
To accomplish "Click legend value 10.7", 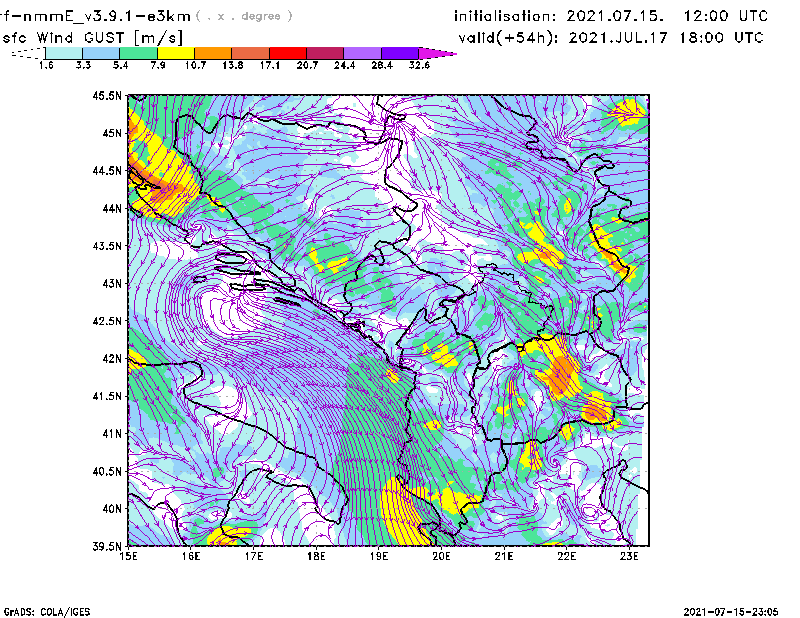I will tap(195, 65).
